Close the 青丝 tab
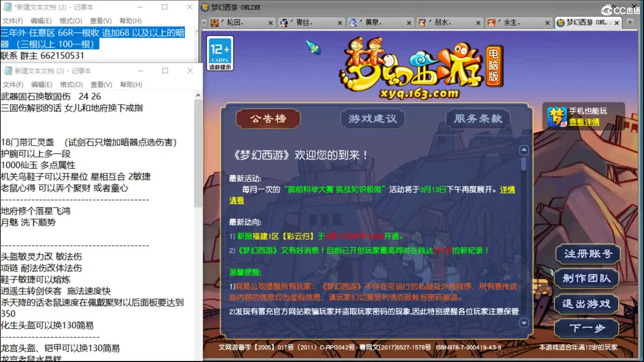This screenshot has width=644, height=362. (x=340, y=23)
